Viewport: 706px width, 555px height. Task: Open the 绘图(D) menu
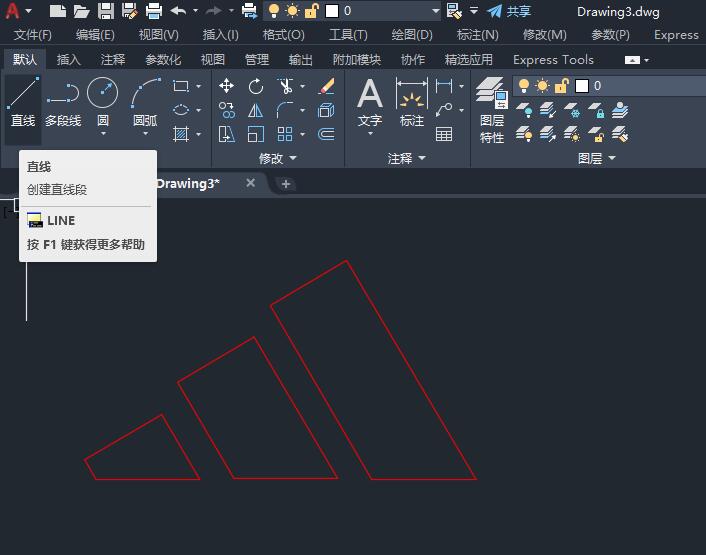(x=412, y=35)
